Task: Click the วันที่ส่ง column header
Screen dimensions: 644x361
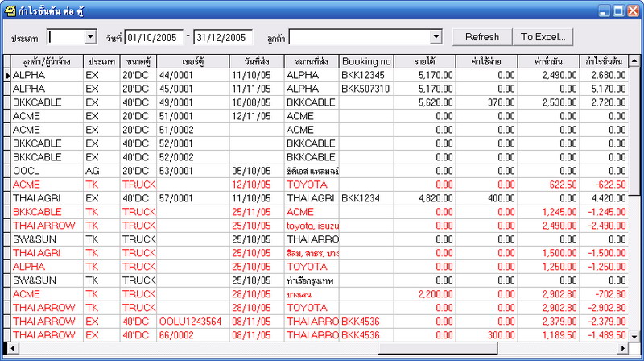Action: click(x=257, y=62)
